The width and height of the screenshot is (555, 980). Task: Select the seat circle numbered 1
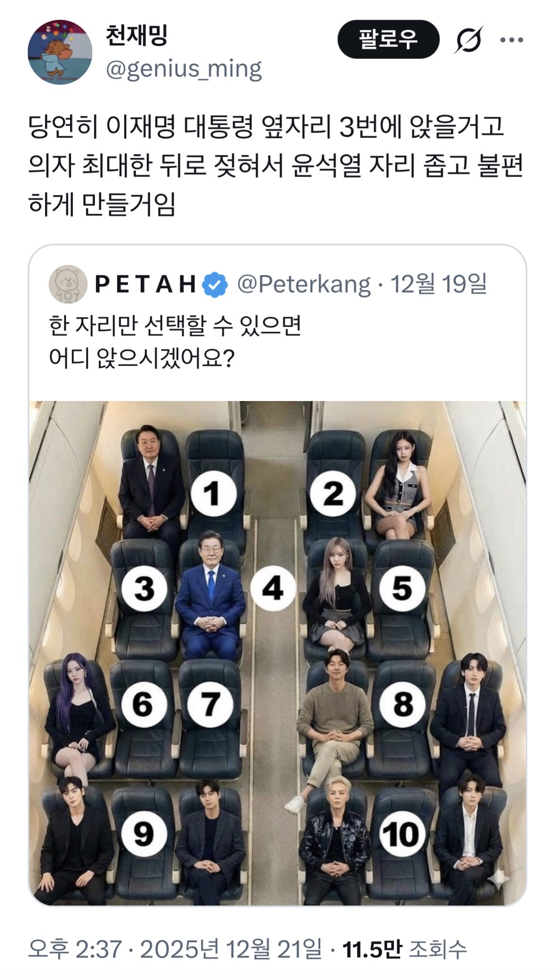(x=213, y=493)
